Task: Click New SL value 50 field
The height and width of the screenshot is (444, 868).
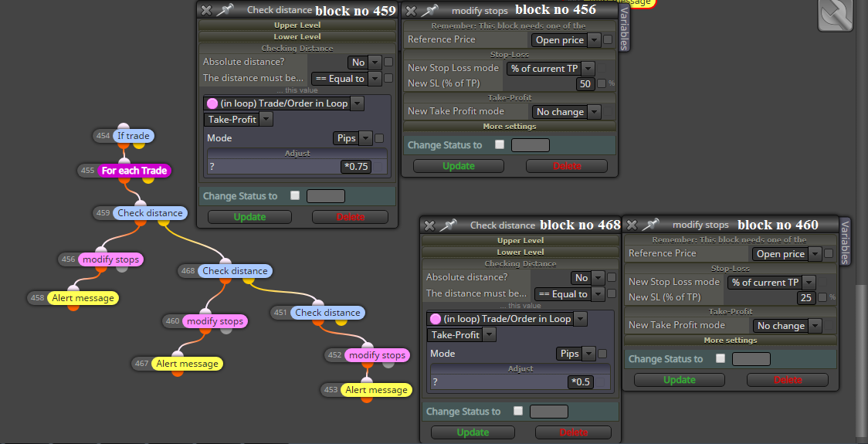Action: [585, 84]
